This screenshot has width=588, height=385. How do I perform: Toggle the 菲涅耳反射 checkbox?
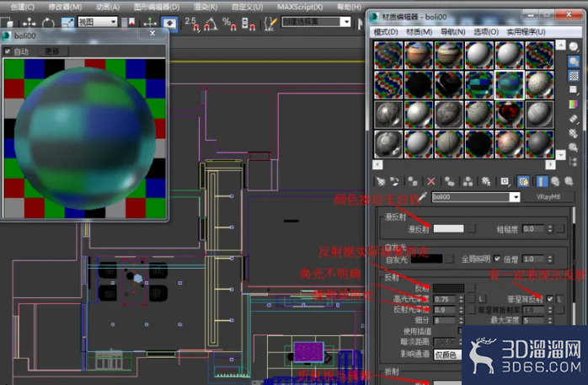[x=550, y=299]
